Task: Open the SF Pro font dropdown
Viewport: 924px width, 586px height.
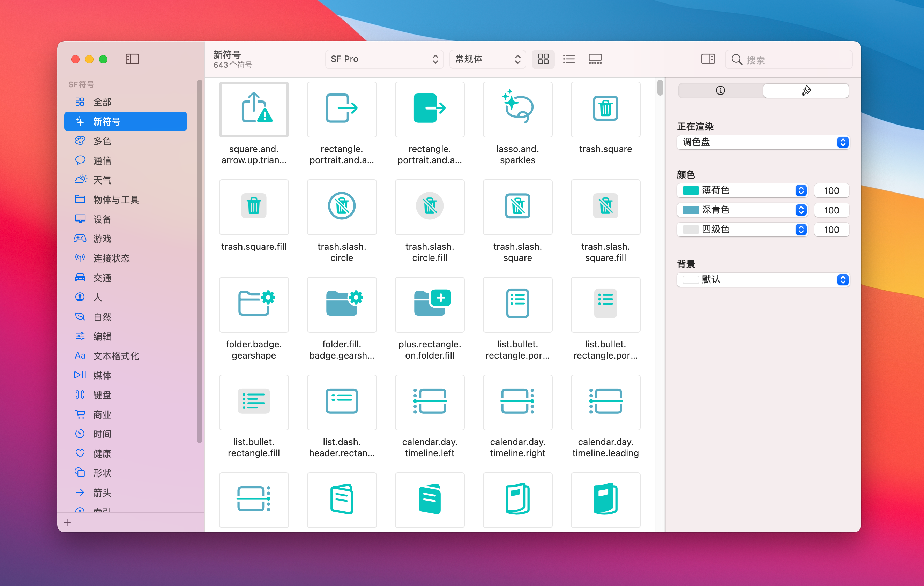Action: (384, 59)
